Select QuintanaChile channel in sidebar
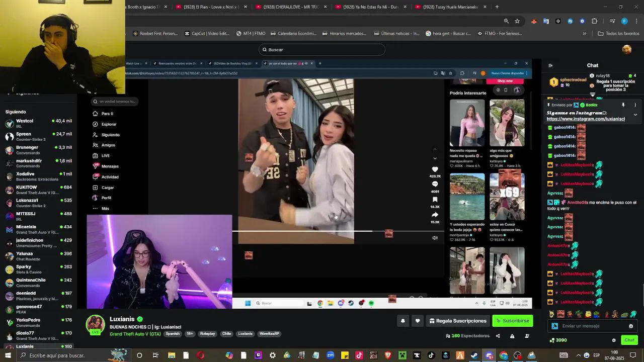This screenshot has width=644, height=362. click(x=38, y=283)
